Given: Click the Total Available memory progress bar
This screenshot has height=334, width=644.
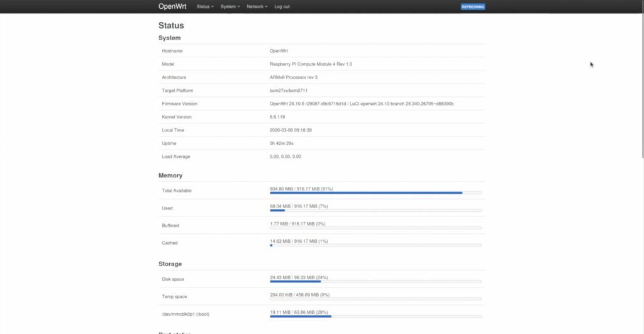Looking at the screenshot, I should click(x=375, y=192).
